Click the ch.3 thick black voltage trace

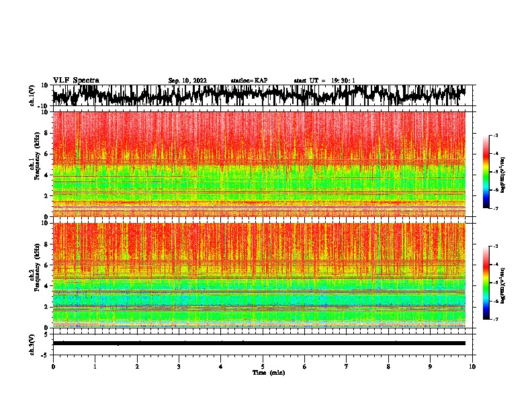[259, 343]
